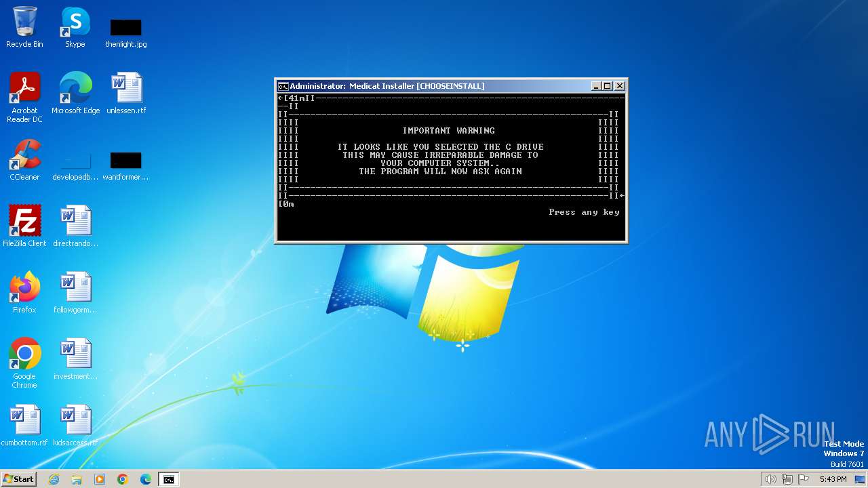The width and height of the screenshot is (868, 488).
Task: Click the IMPORTANT WARNING heading text
Action: click(449, 131)
